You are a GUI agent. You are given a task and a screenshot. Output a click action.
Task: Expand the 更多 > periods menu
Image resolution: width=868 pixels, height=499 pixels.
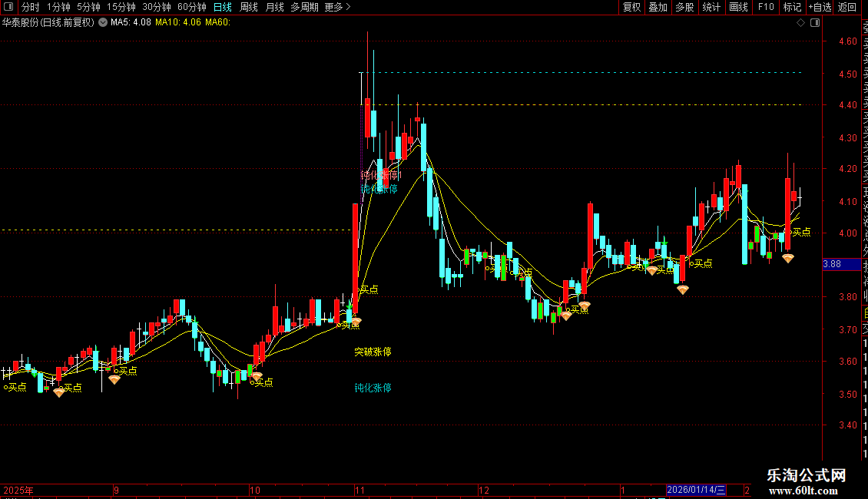click(337, 7)
